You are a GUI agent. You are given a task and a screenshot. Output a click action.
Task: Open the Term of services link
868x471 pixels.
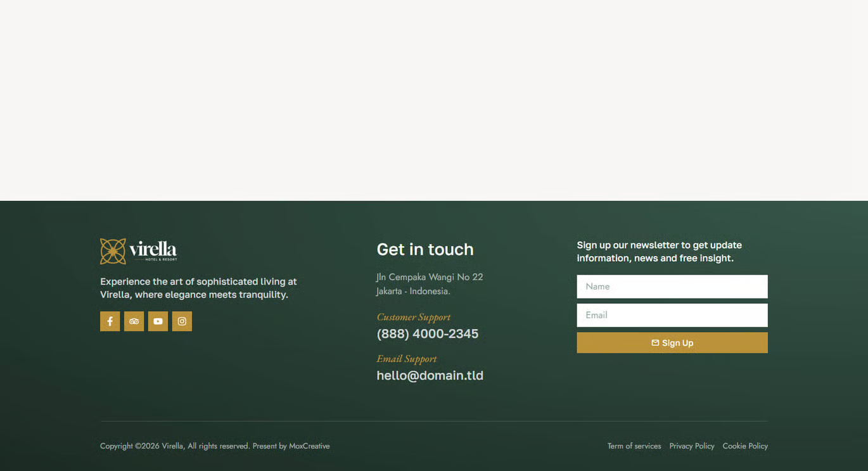click(x=634, y=446)
